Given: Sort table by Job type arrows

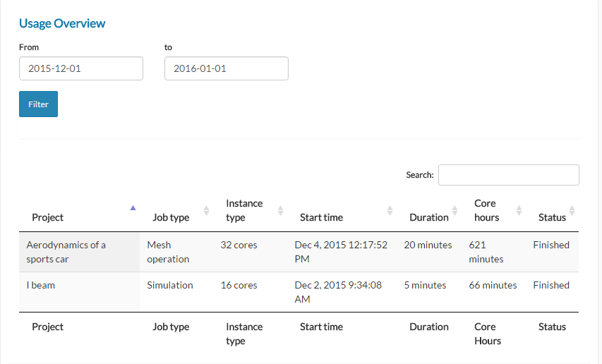Looking at the screenshot, I should [x=206, y=210].
